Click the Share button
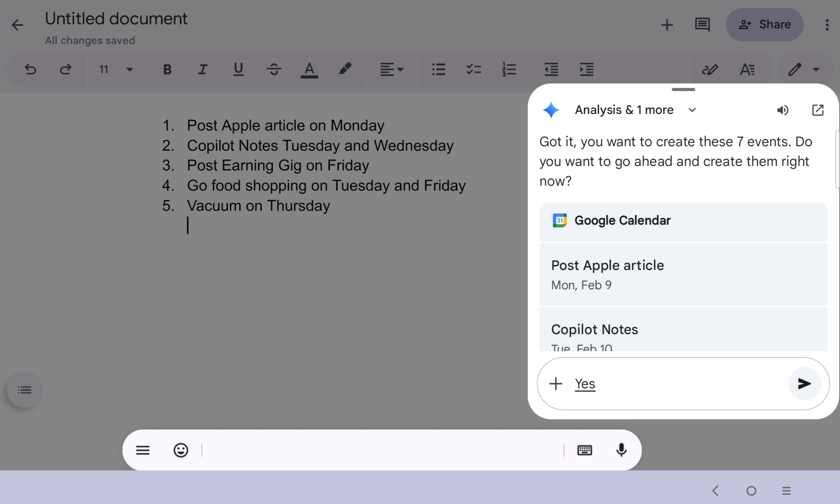Screen dimensions: 840x504 (765, 25)
